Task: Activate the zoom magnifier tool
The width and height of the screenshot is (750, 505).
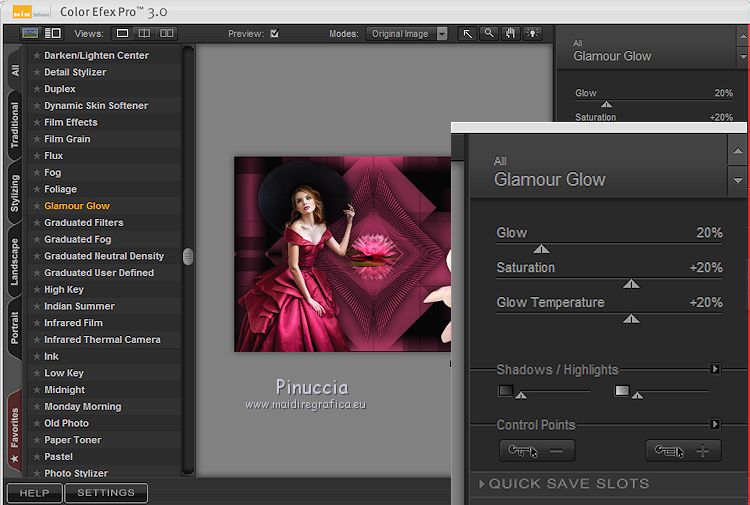Action: pyautogui.click(x=489, y=33)
